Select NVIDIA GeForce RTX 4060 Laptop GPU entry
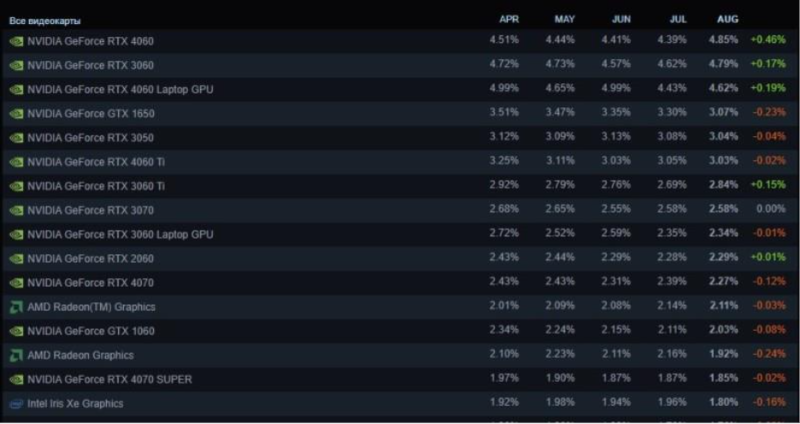The image size is (800, 424). tap(120, 90)
